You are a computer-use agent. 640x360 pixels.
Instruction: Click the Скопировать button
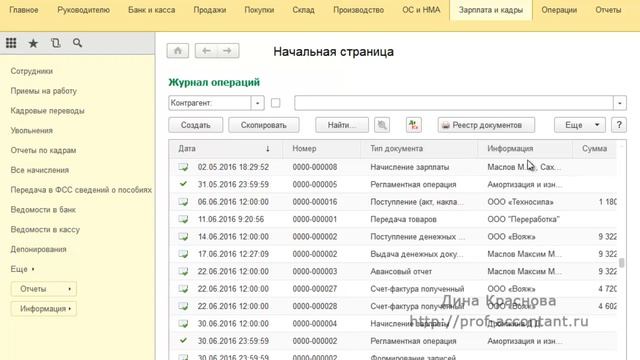point(264,125)
